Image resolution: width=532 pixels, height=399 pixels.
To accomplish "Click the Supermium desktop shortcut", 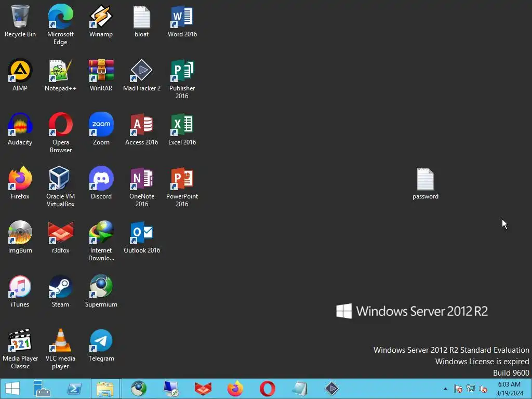I will (x=101, y=291).
